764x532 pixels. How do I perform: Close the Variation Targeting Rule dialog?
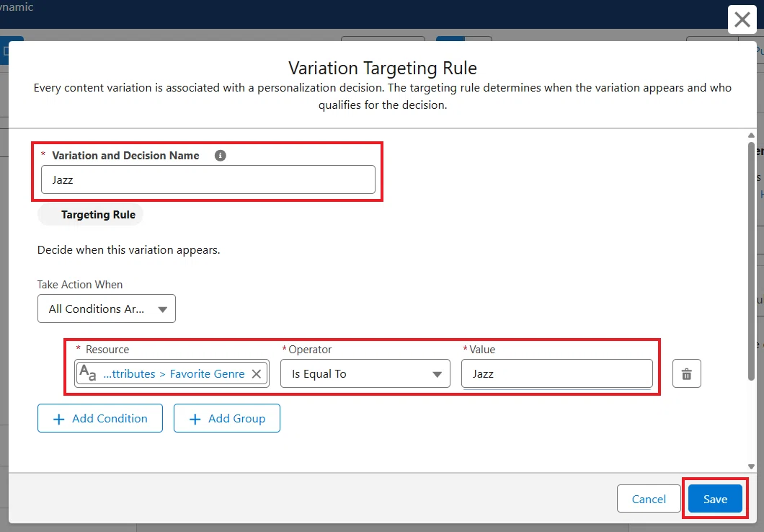(x=742, y=19)
